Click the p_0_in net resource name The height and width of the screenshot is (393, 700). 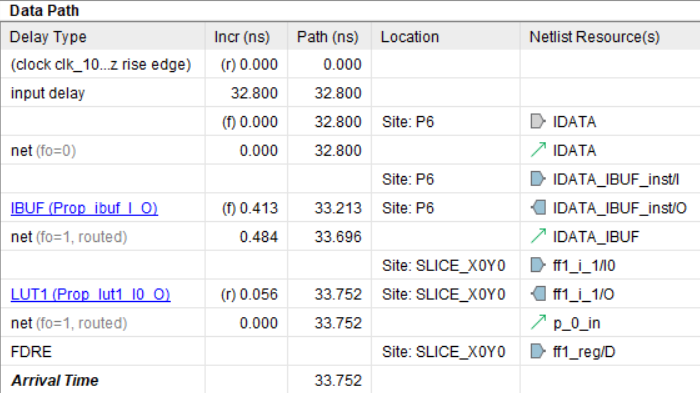[x=576, y=323]
